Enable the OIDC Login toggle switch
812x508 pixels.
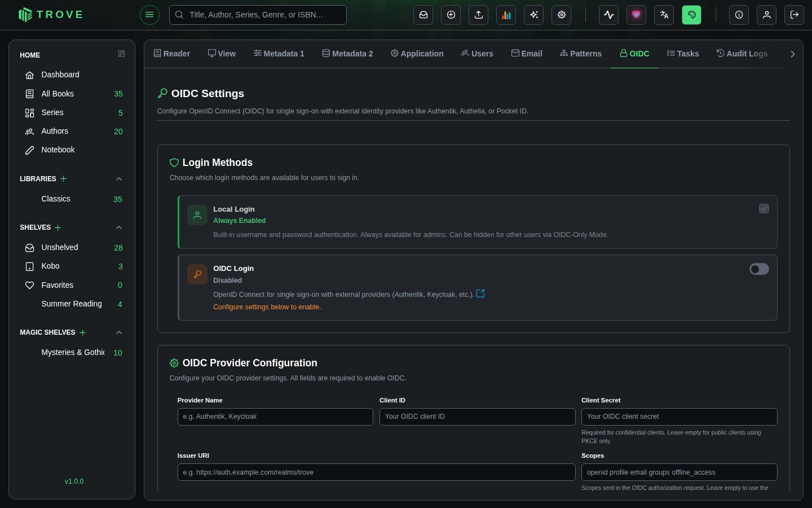pyautogui.click(x=759, y=269)
